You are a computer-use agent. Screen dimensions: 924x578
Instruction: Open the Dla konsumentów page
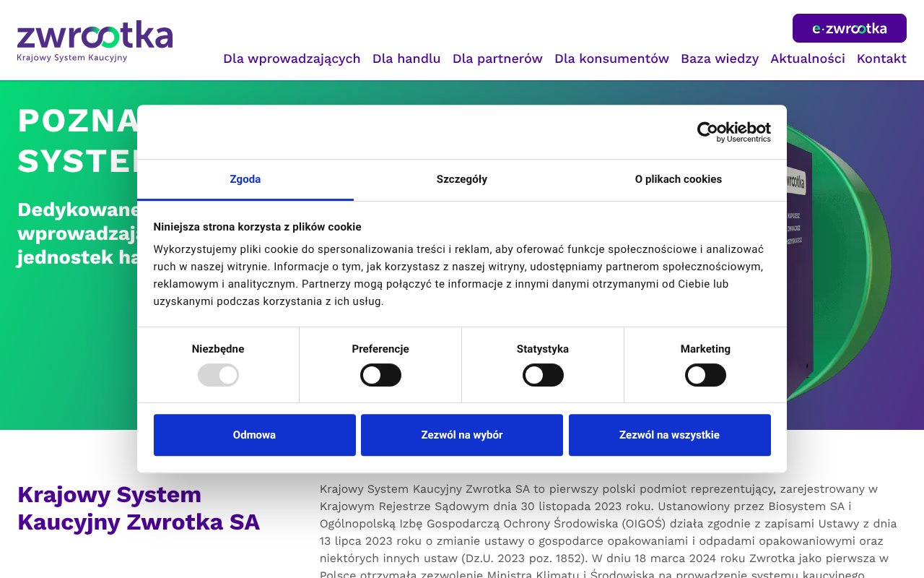tap(611, 59)
